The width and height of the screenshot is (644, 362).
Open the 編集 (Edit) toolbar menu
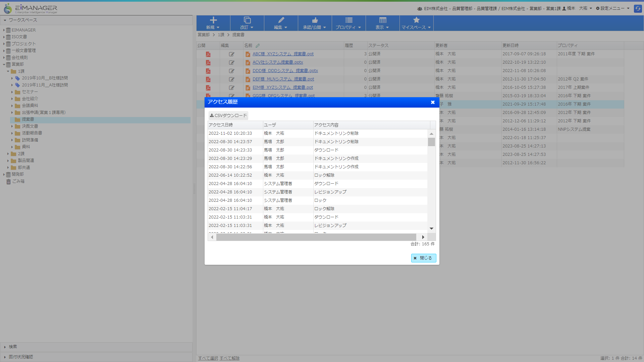pyautogui.click(x=281, y=23)
